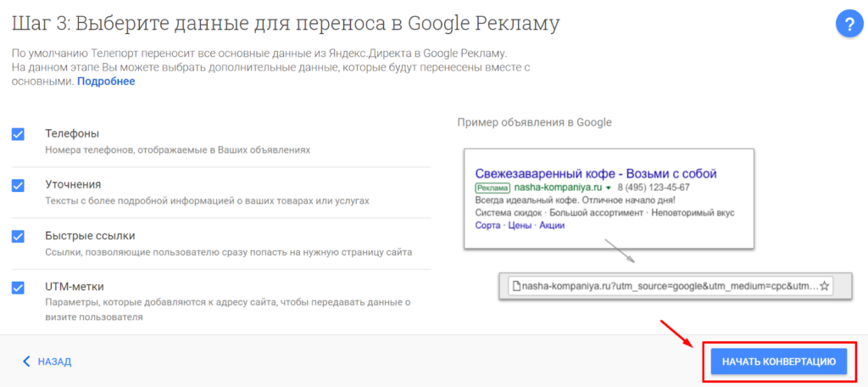This screenshot has width=868, height=387.
Task: Open help via the question mark icon
Action: (x=849, y=25)
